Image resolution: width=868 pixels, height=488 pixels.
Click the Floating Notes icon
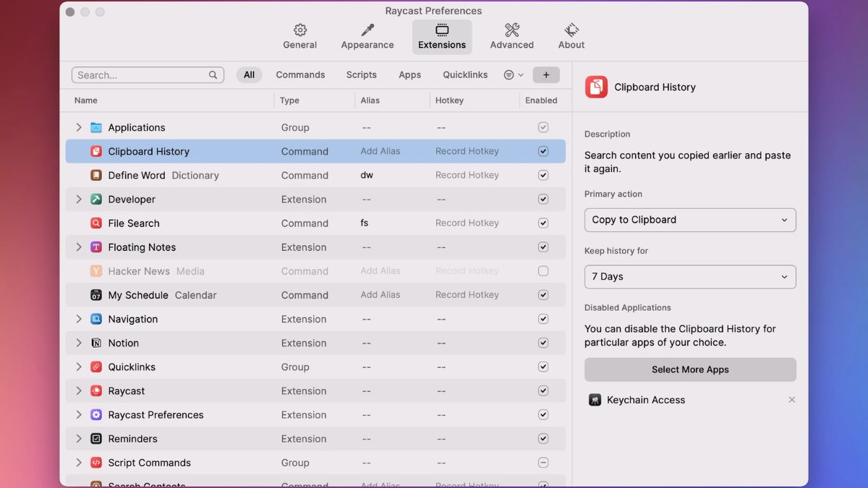coord(96,247)
